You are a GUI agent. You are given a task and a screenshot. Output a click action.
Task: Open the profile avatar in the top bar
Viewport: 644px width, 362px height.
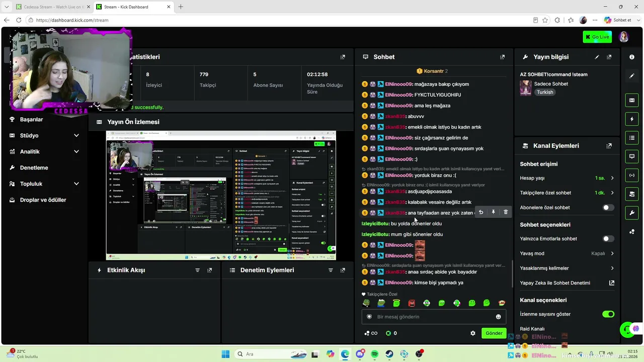624,37
